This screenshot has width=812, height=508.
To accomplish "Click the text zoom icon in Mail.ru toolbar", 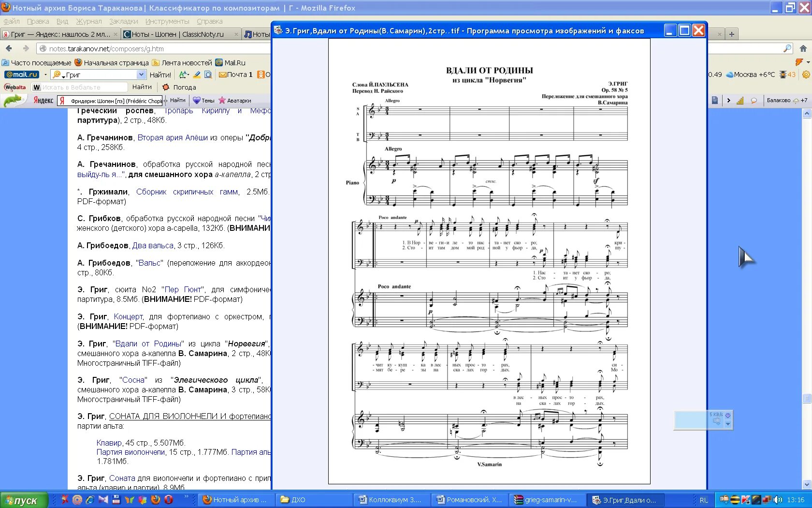I will pyautogui.click(x=184, y=75).
